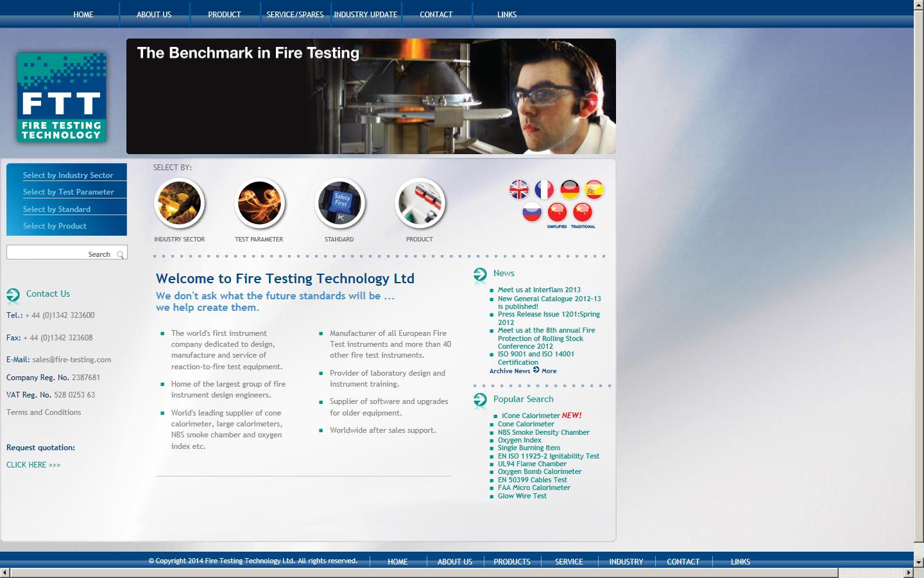Image resolution: width=924 pixels, height=578 pixels.
Task: Open INDUSTRY UPDATE in the top navigation
Action: pyautogui.click(x=366, y=14)
